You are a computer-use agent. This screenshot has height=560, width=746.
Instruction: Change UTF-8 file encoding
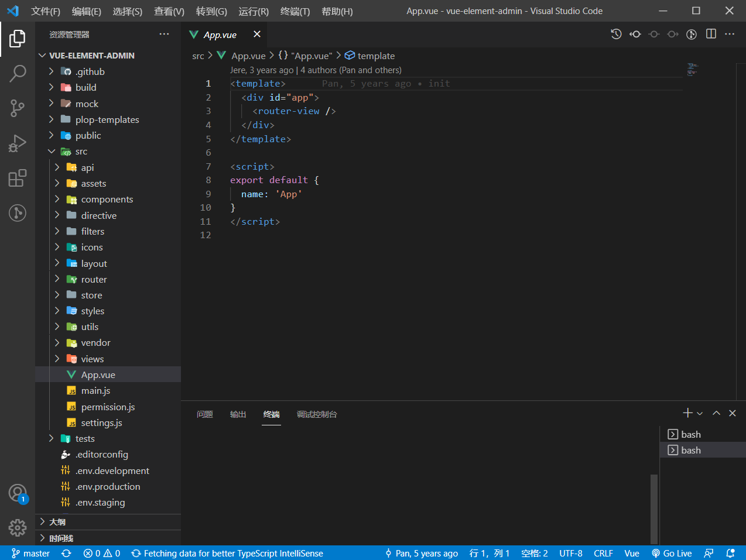coord(571,553)
